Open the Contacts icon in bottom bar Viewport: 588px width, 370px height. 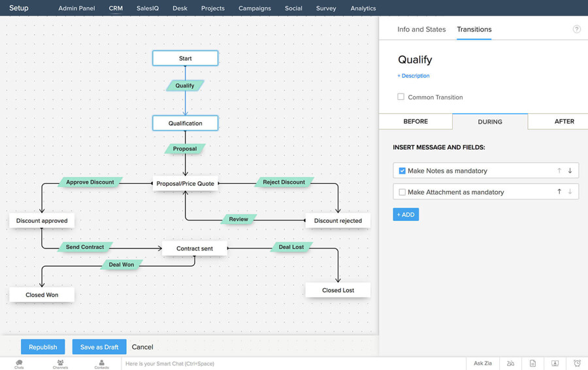(x=101, y=363)
